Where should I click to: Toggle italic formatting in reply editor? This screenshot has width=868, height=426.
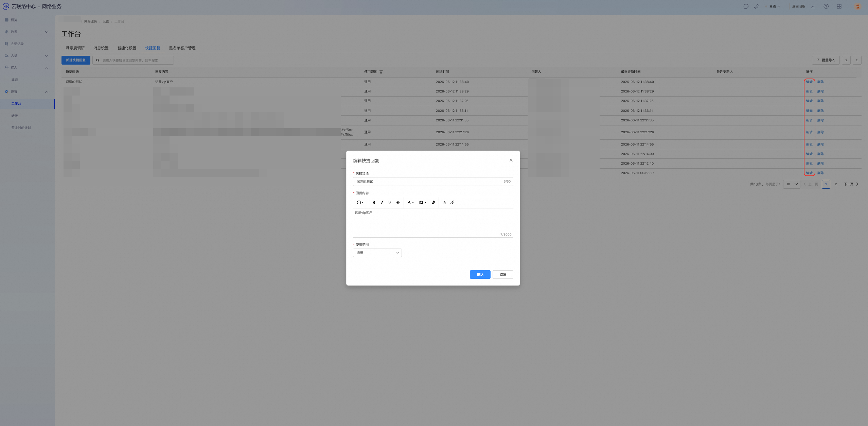click(382, 203)
